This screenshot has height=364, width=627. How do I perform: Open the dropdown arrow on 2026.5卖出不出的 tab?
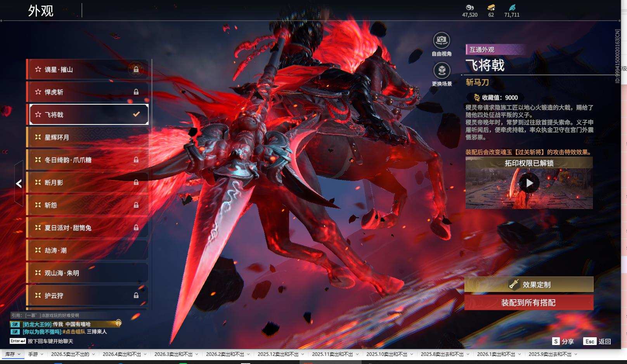tap(94, 354)
